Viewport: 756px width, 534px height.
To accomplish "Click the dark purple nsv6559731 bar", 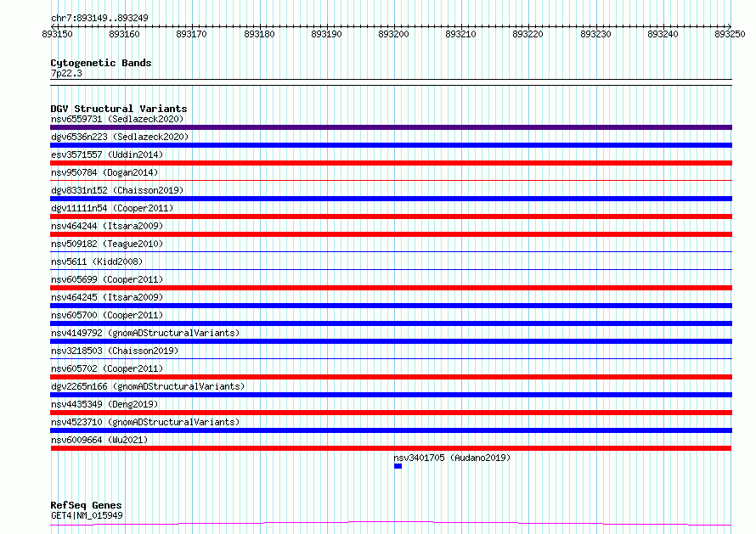I will coord(391,127).
